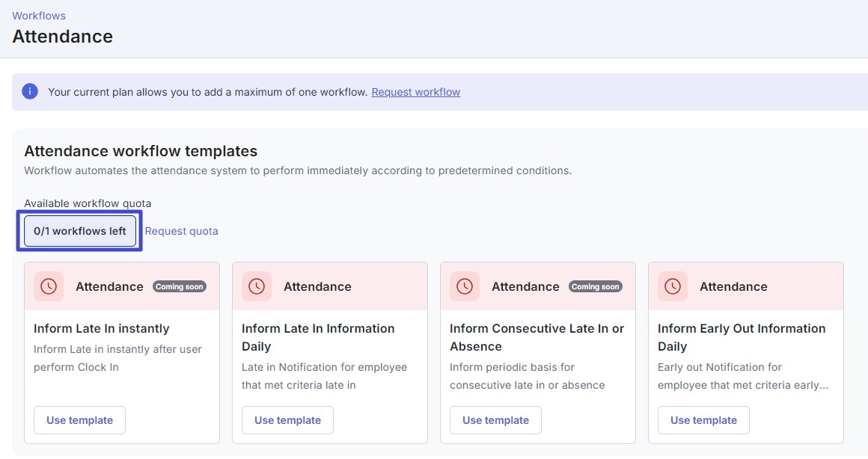Click the Attendance page title
The height and width of the screenshot is (459, 868).
point(62,36)
